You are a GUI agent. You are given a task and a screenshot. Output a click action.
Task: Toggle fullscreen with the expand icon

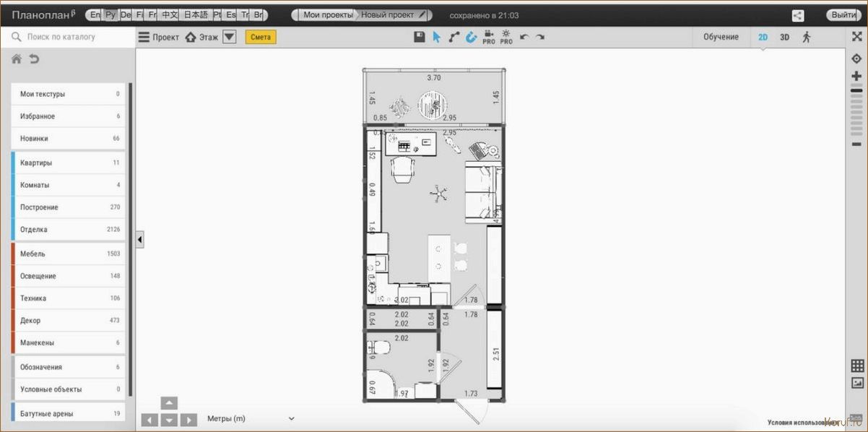(x=856, y=37)
